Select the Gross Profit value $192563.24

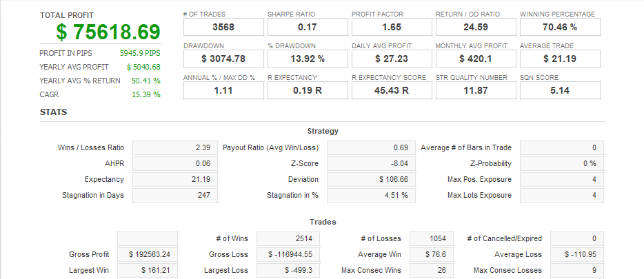(x=148, y=254)
